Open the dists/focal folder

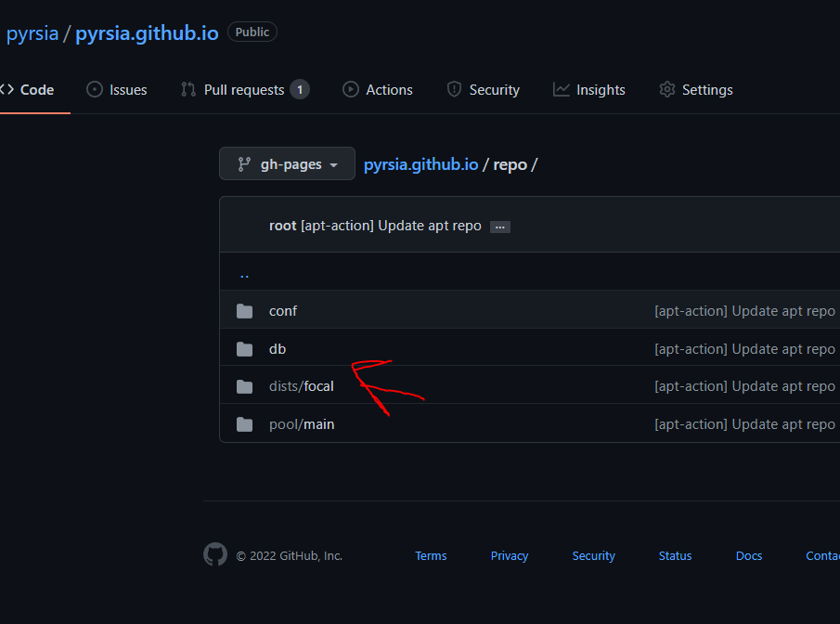(301, 386)
